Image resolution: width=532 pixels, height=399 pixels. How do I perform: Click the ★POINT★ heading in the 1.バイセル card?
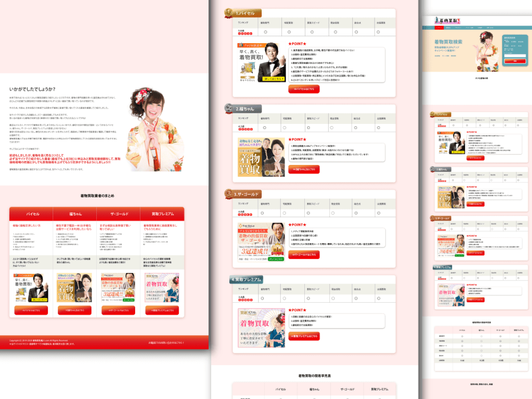297,44
